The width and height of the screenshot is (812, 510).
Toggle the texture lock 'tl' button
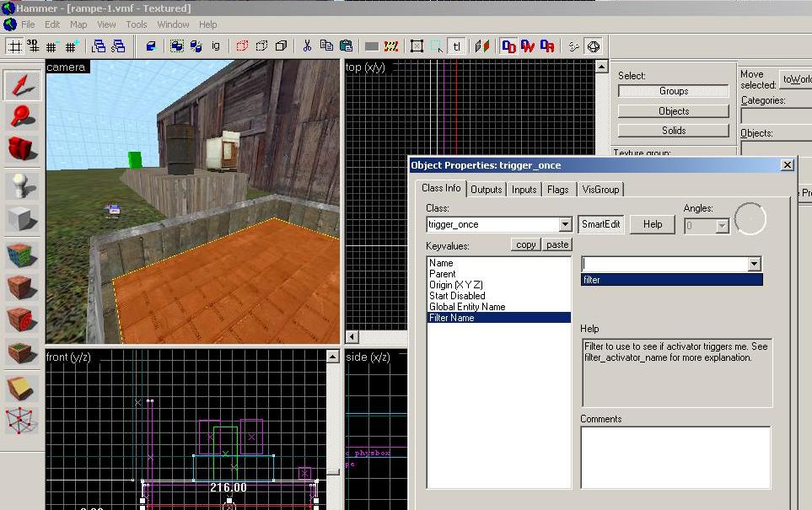pos(456,46)
